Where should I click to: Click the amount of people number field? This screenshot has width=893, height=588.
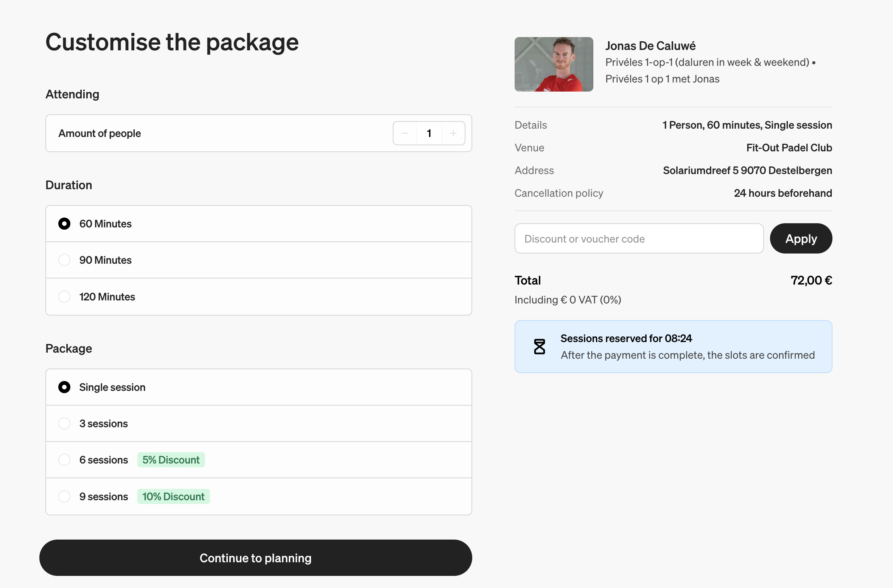(429, 133)
